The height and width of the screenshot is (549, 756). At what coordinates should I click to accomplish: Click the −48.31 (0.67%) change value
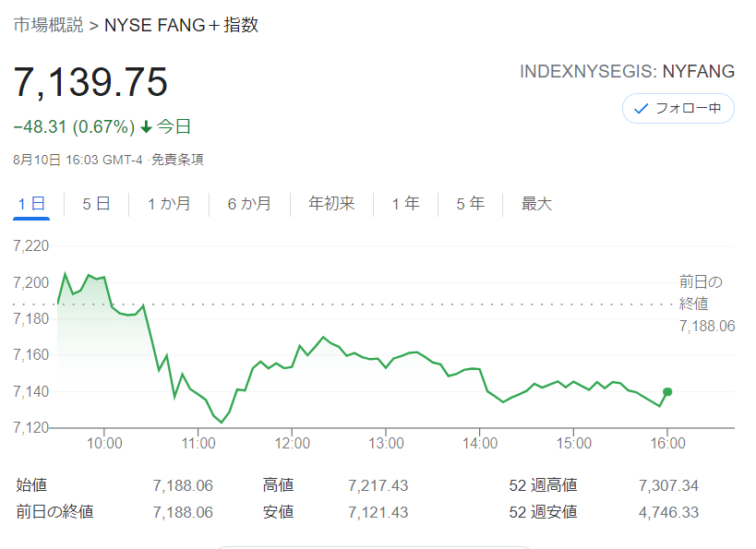click(x=74, y=126)
